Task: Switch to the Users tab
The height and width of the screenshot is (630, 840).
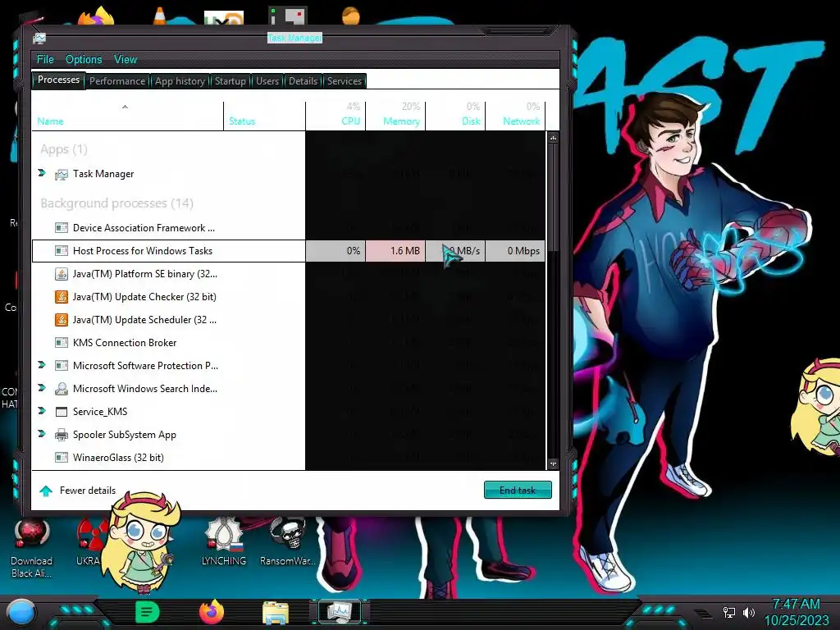Action: pos(267,81)
